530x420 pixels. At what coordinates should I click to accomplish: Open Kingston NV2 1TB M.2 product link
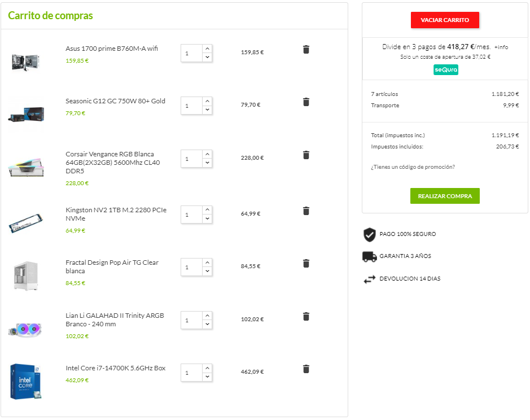click(116, 214)
